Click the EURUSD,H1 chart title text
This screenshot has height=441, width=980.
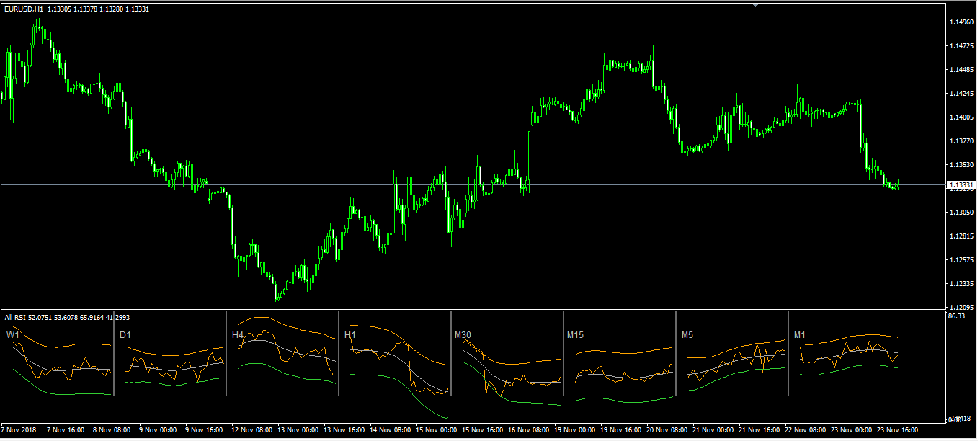[24, 9]
